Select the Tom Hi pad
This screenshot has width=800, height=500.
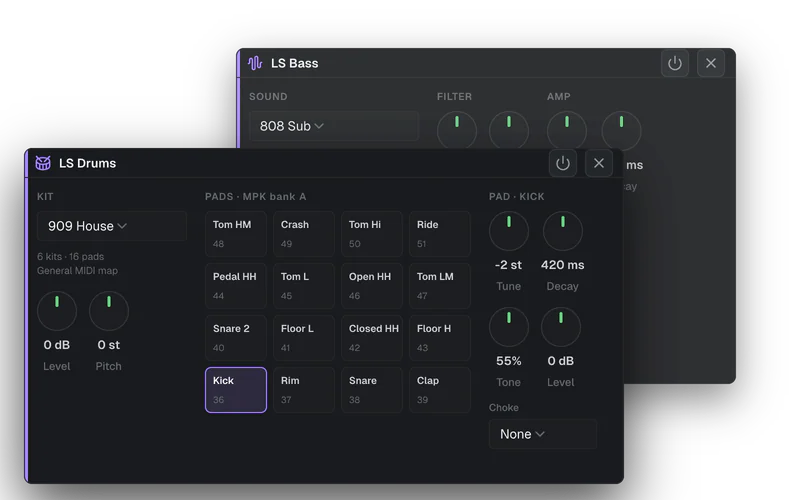(371, 234)
